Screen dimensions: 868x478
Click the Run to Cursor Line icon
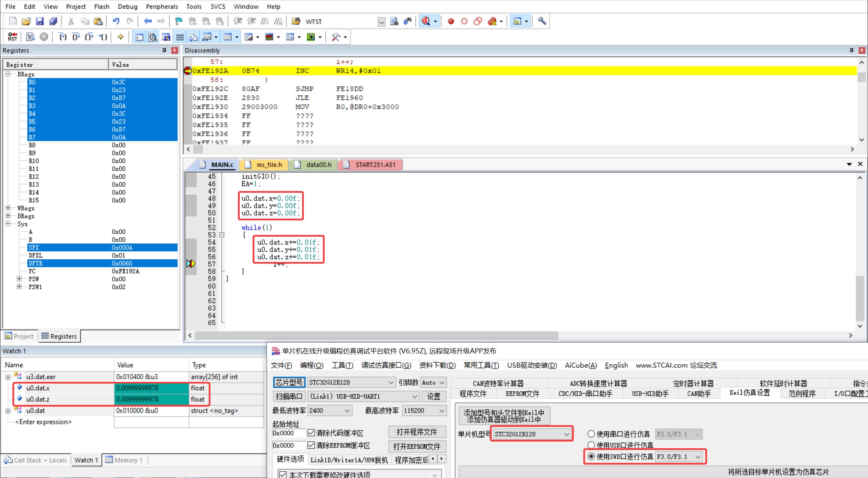pyautogui.click(x=103, y=37)
